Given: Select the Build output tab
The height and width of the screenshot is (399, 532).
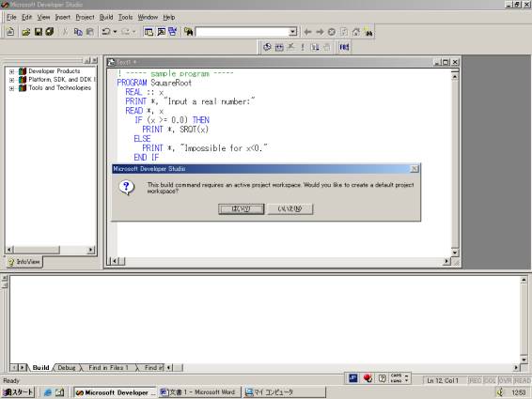Looking at the screenshot, I should [40, 367].
